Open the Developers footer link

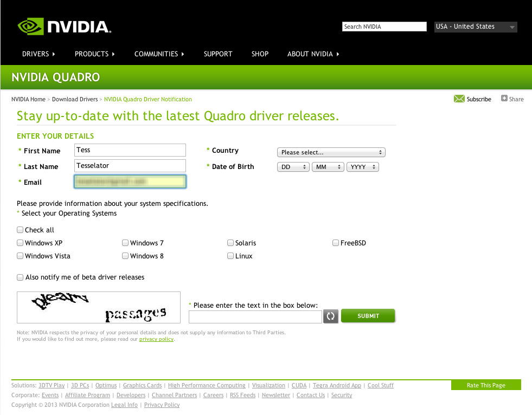131,395
